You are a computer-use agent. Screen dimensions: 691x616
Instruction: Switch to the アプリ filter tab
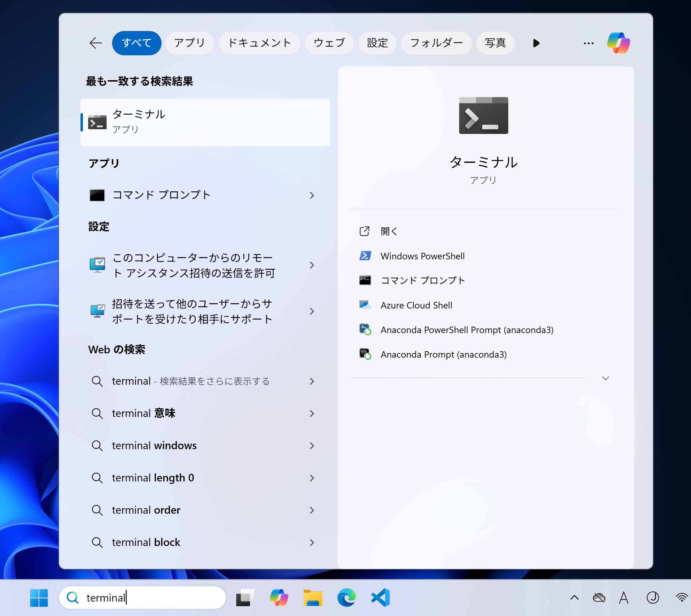pyautogui.click(x=189, y=43)
